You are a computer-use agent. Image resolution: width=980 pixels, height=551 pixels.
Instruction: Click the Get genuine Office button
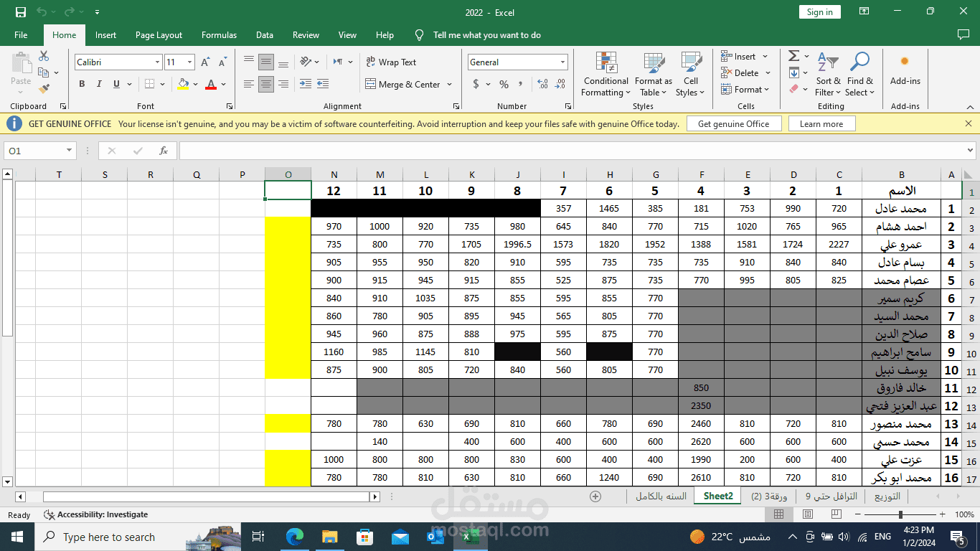coord(733,124)
